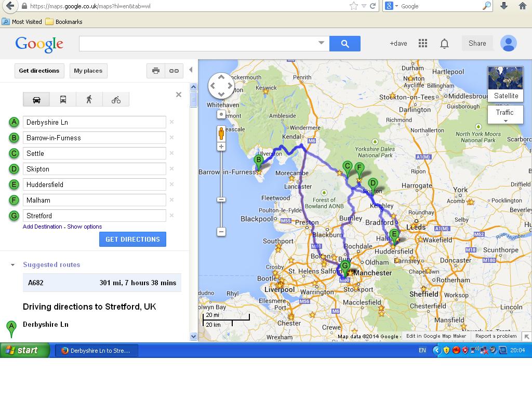Click the browser home icon

(523, 6)
